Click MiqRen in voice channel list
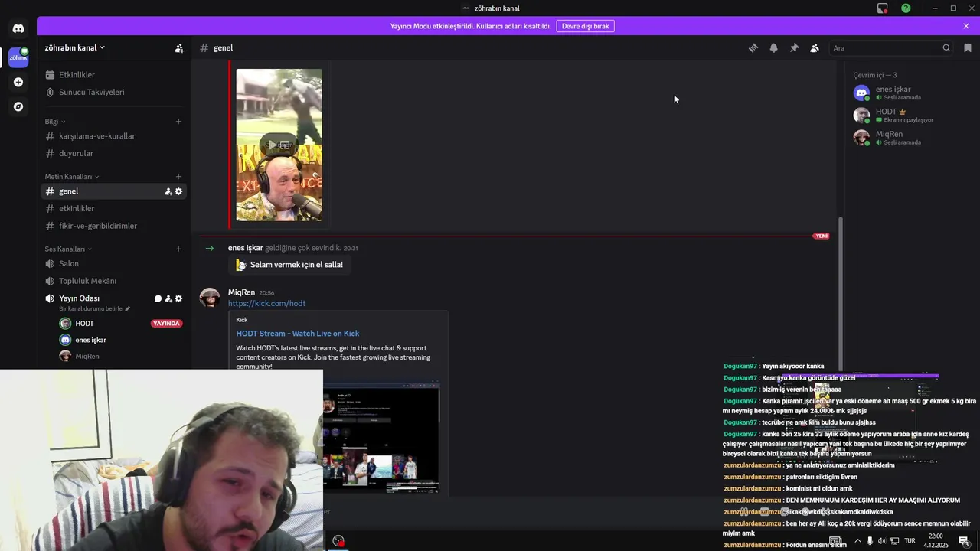 pos(87,356)
